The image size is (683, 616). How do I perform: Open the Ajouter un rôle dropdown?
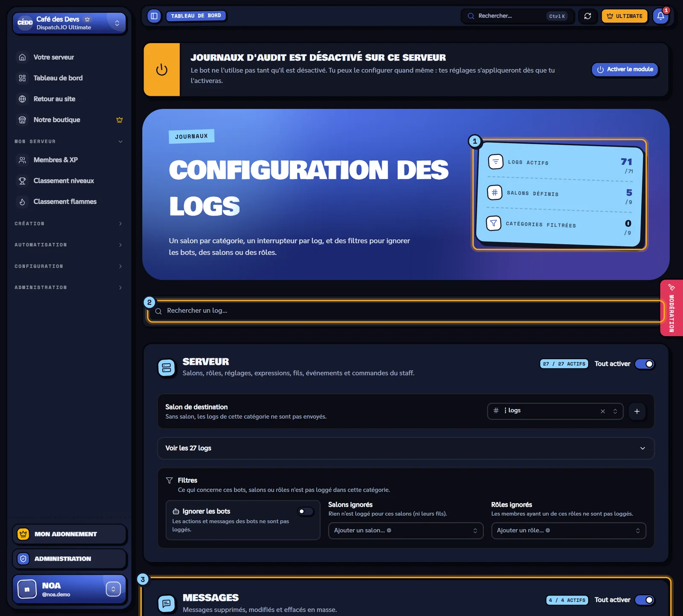569,531
